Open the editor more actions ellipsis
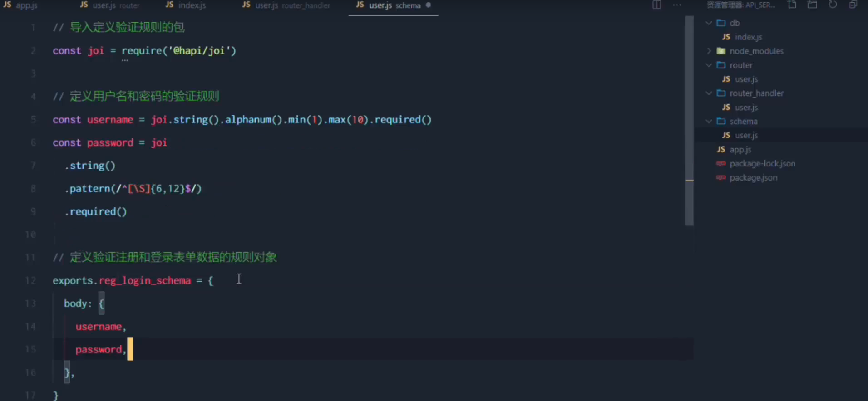Viewport: 868px width, 401px height. click(677, 5)
